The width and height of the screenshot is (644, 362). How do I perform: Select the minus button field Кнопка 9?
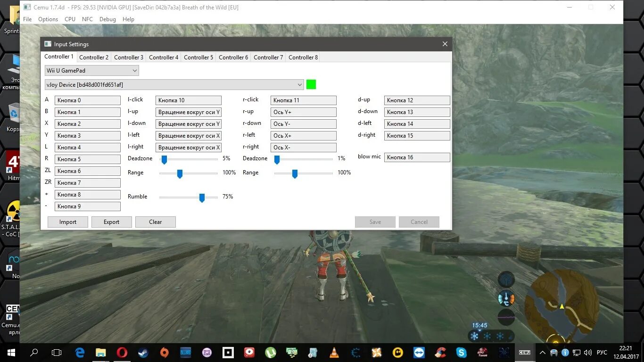point(88,206)
